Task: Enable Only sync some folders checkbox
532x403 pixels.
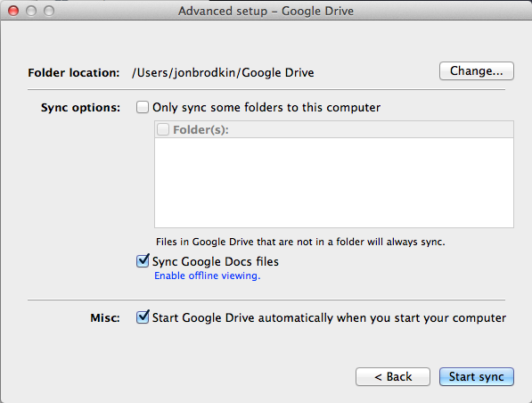Action: 143,107
